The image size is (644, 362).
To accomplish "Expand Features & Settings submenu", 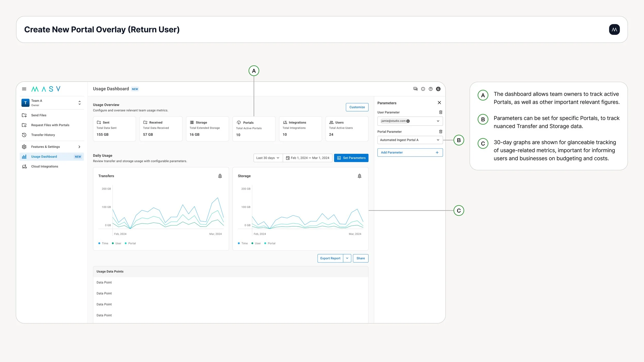I will tap(79, 147).
